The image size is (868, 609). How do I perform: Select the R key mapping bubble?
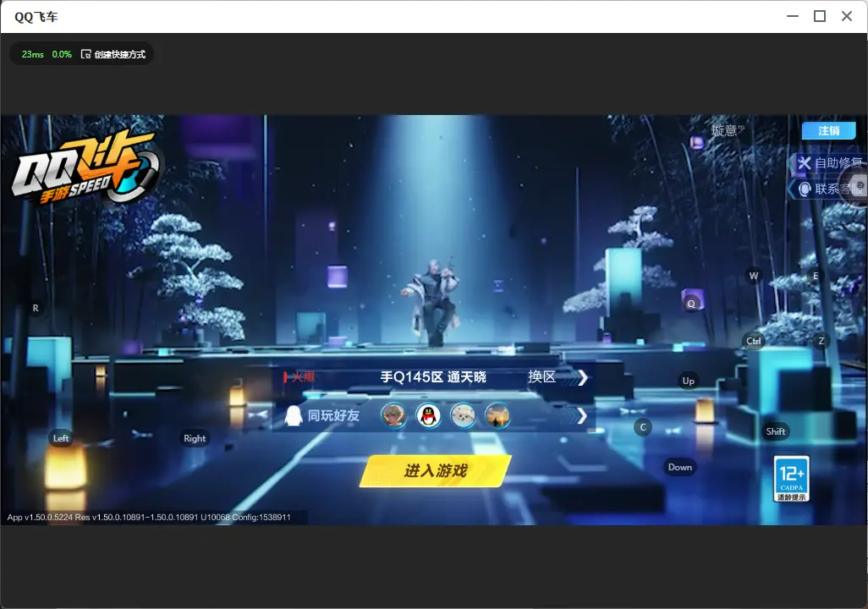(36, 308)
